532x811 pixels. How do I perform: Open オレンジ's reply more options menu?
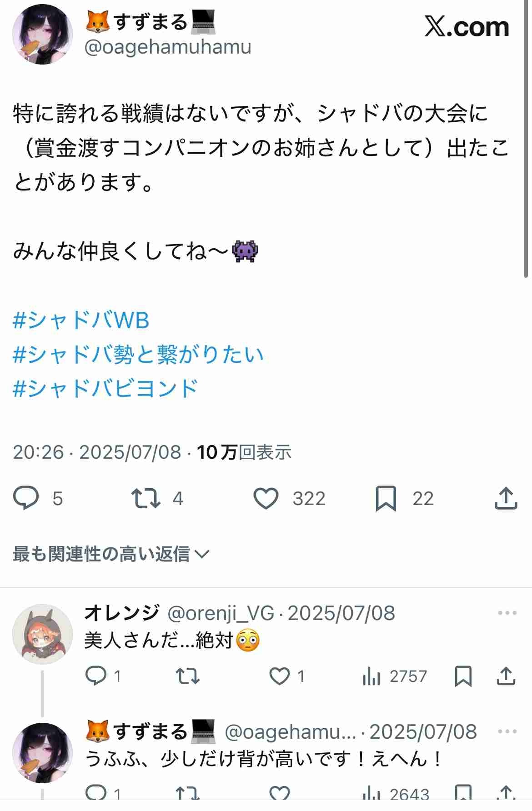(x=507, y=613)
